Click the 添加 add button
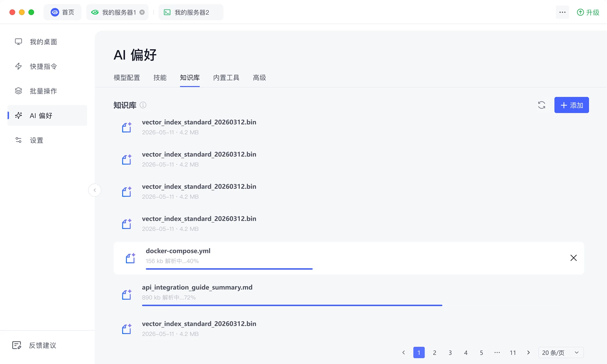Screen dimensions: 607x364 (x=571, y=105)
